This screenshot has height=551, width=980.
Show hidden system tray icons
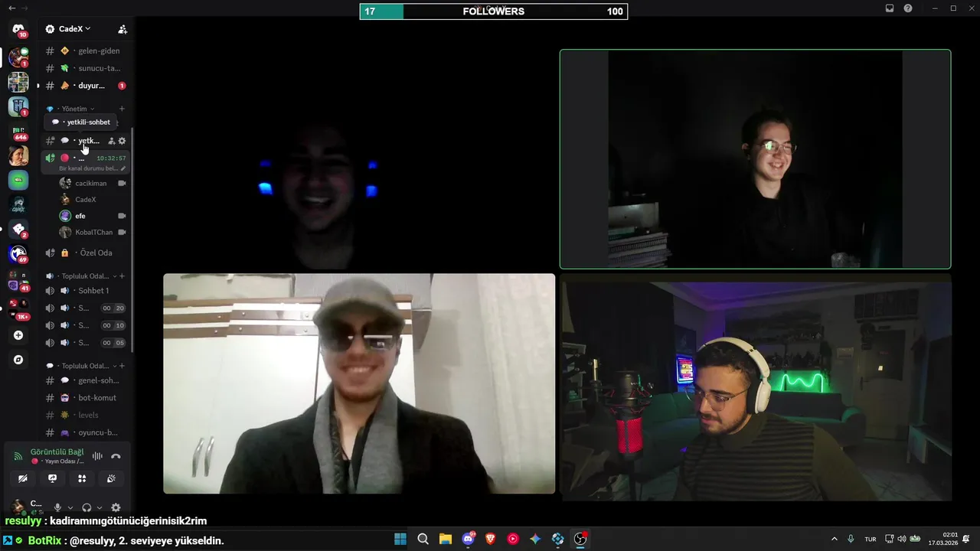[x=835, y=539]
